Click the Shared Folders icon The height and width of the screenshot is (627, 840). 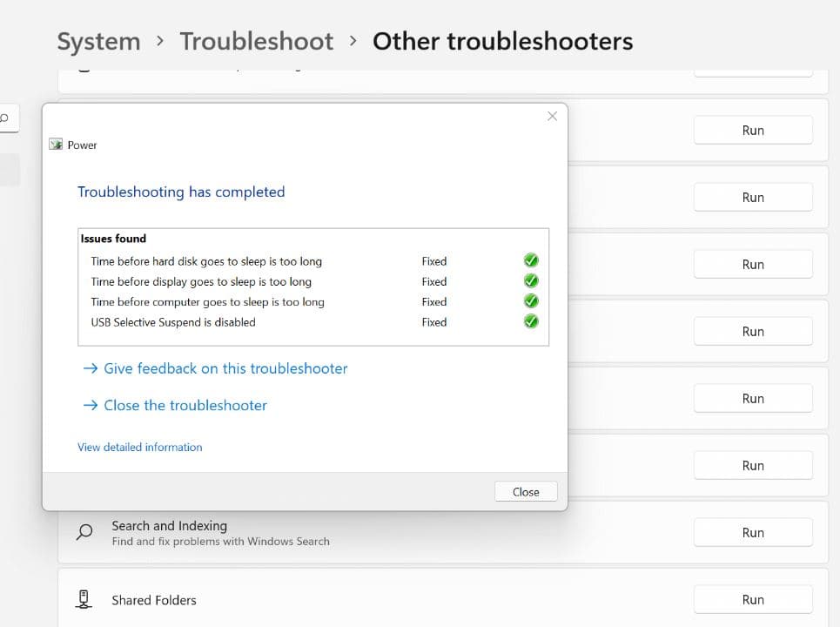(x=84, y=600)
